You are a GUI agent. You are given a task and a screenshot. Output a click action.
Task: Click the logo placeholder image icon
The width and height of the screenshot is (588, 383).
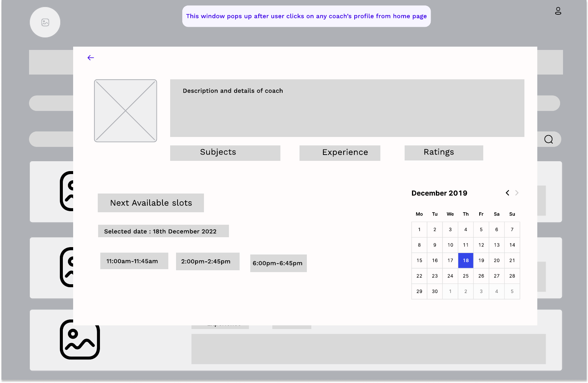point(45,22)
